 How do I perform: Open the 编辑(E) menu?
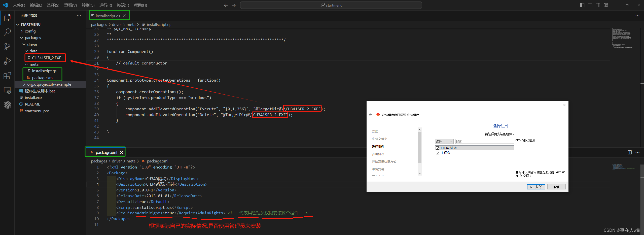(x=36, y=5)
